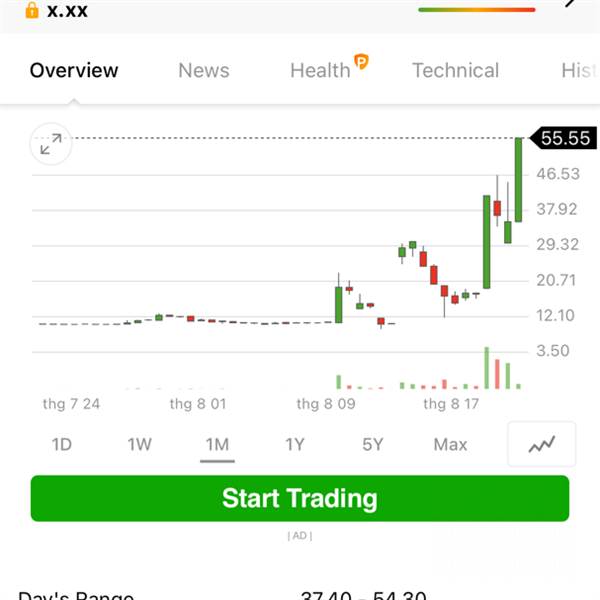Tap the tallest green volume bar
This screenshot has width=600, height=600.
pos(487,368)
